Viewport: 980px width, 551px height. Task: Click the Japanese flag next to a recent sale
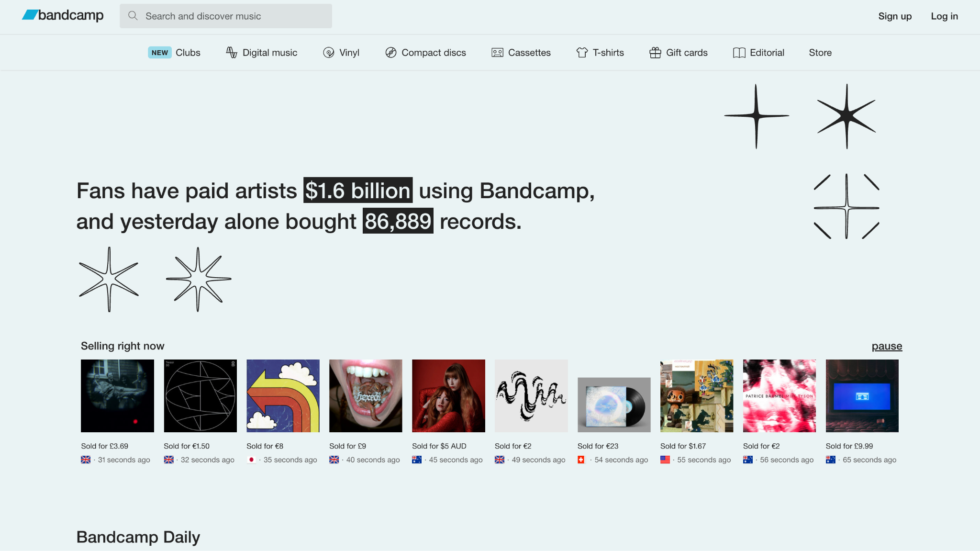pos(252,459)
